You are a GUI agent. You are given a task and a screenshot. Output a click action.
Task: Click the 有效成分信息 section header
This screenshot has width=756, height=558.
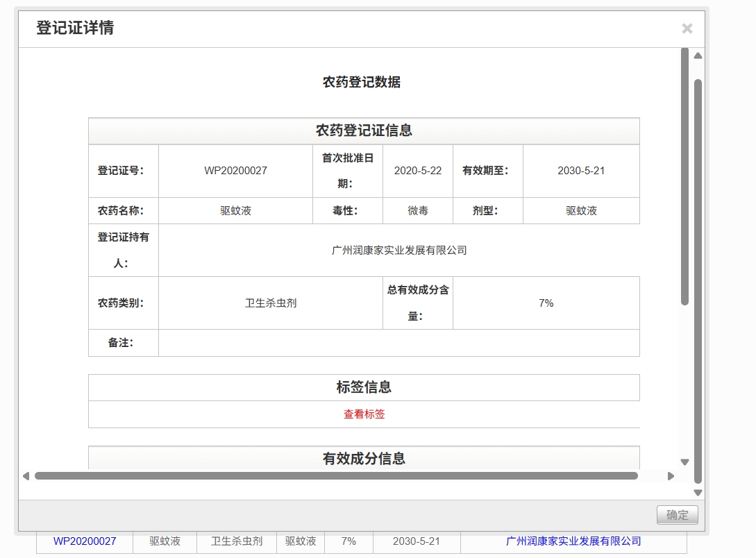click(x=364, y=458)
